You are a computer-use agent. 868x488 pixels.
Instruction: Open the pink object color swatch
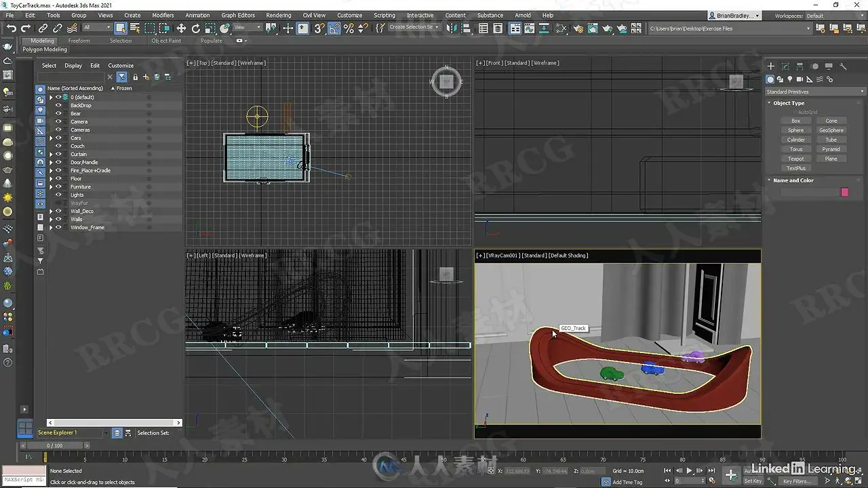tap(845, 192)
